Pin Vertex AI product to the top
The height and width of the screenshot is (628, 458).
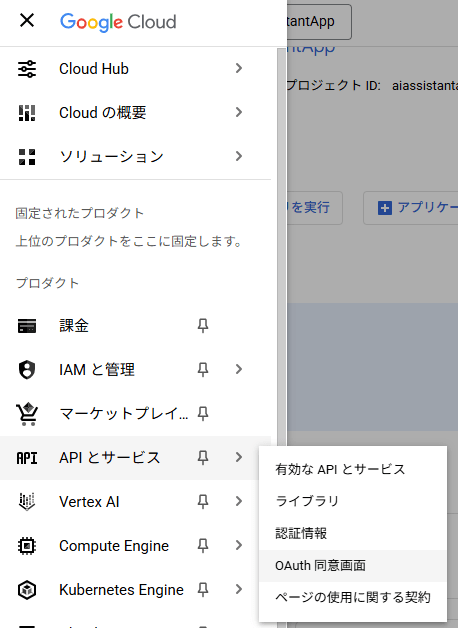[x=203, y=501]
